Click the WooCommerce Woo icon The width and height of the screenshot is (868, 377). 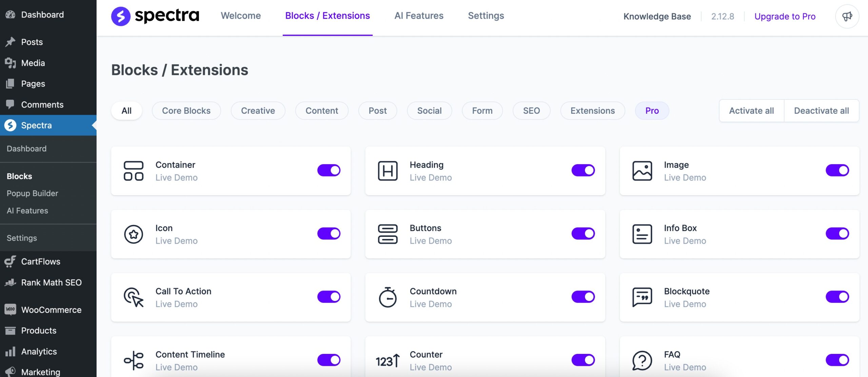10,309
